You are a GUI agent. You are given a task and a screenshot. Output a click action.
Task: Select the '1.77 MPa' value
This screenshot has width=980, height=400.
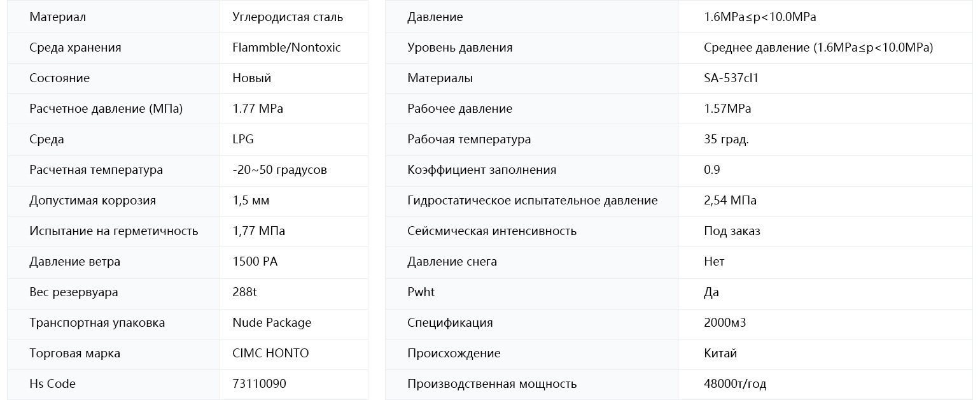[x=258, y=109]
